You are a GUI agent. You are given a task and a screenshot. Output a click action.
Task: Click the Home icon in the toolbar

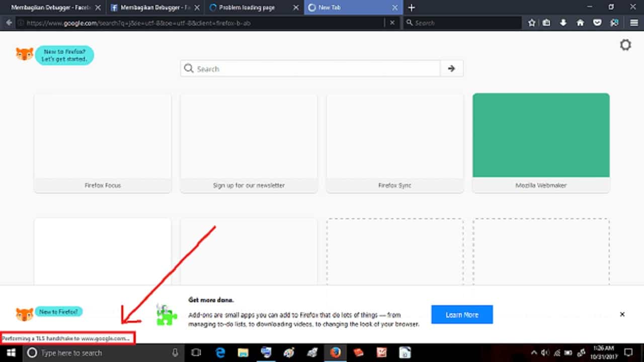click(580, 23)
